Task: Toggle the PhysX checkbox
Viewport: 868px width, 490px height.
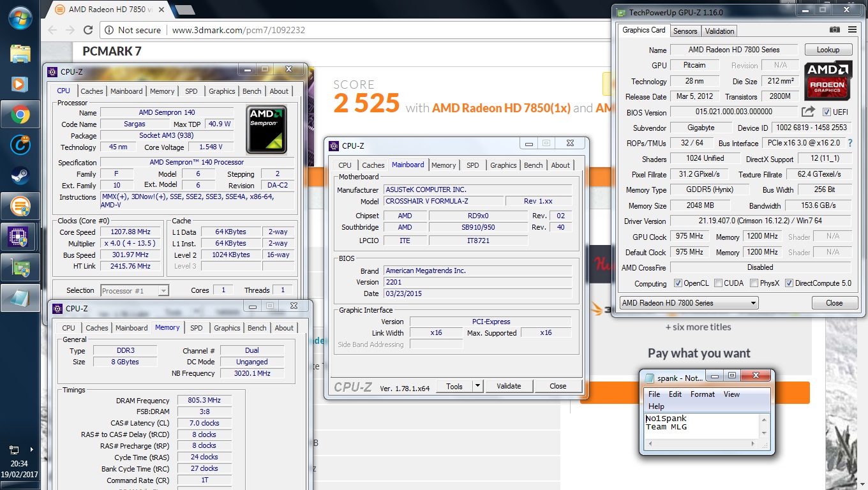Action: click(x=754, y=283)
